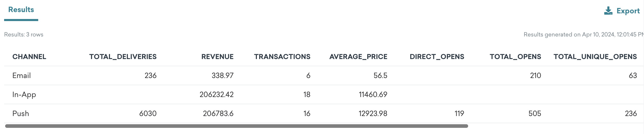Click the Export download icon
The height and width of the screenshot is (134, 644).
[608, 11]
